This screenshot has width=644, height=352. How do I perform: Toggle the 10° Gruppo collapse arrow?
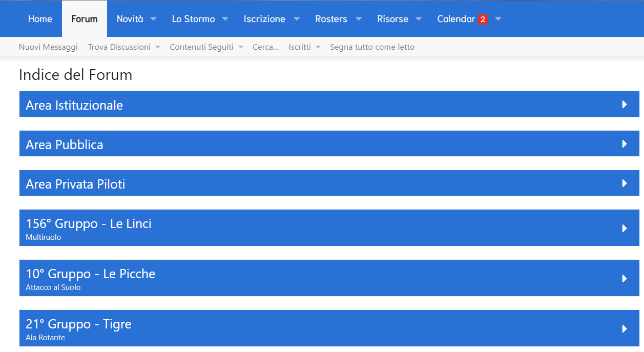pos(625,278)
